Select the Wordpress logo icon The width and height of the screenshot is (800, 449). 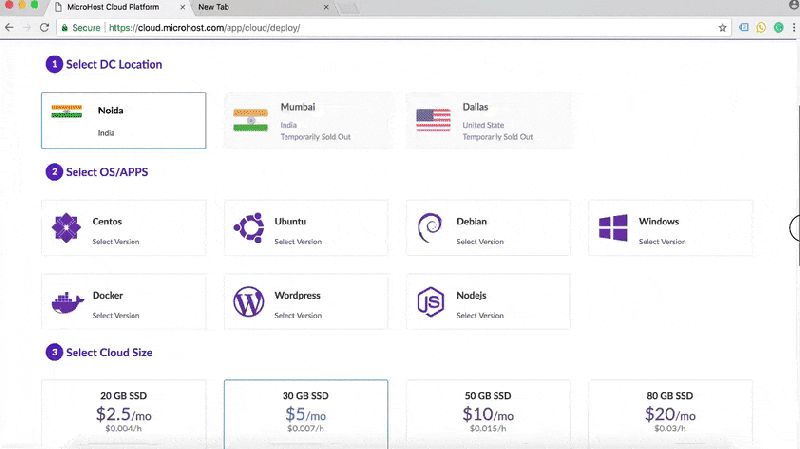(248, 302)
